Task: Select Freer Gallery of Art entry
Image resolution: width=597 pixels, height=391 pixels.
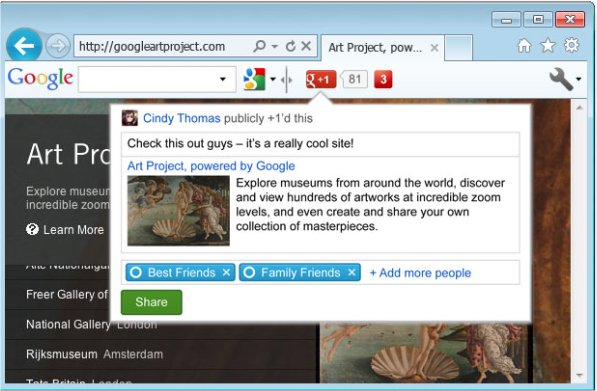Action: pyautogui.click(x=67, y=294)
